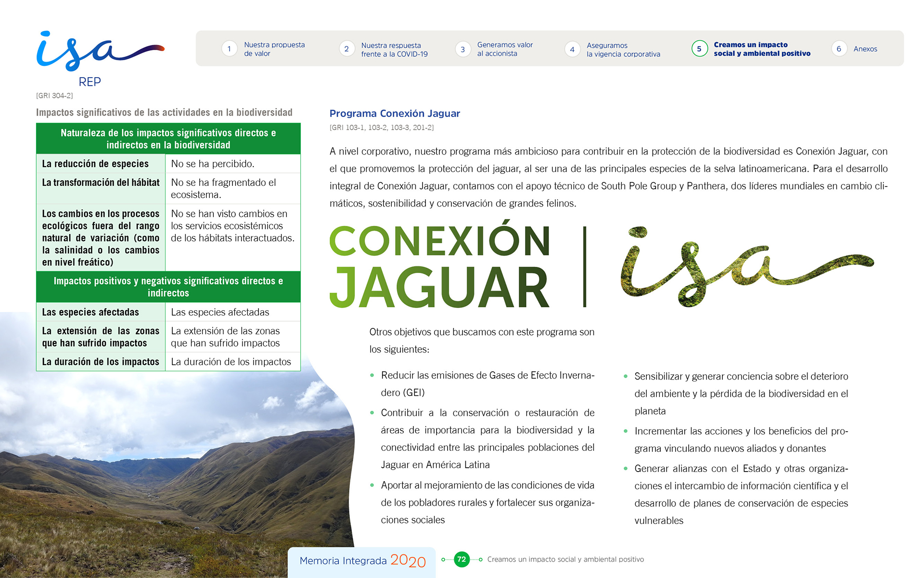Viewport: 924px width, 578px height.
Task: Select the highlighted number 5 circle
Action: (699, 49)
